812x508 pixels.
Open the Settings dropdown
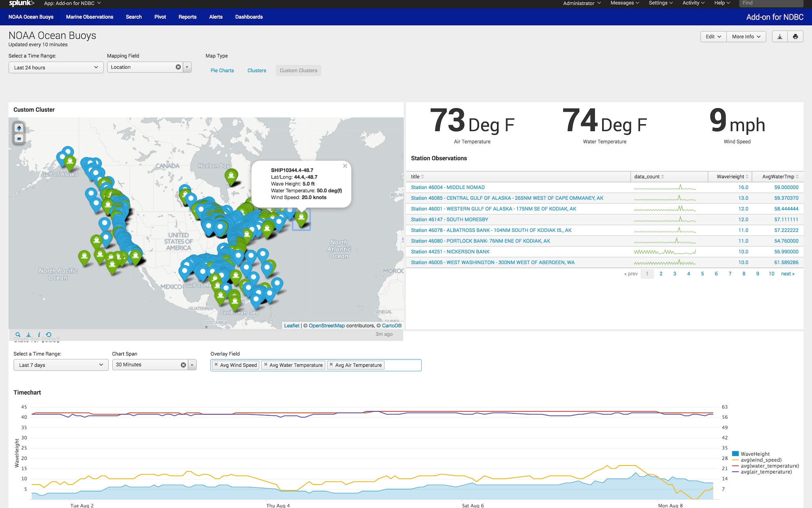(x=661, y=3)
